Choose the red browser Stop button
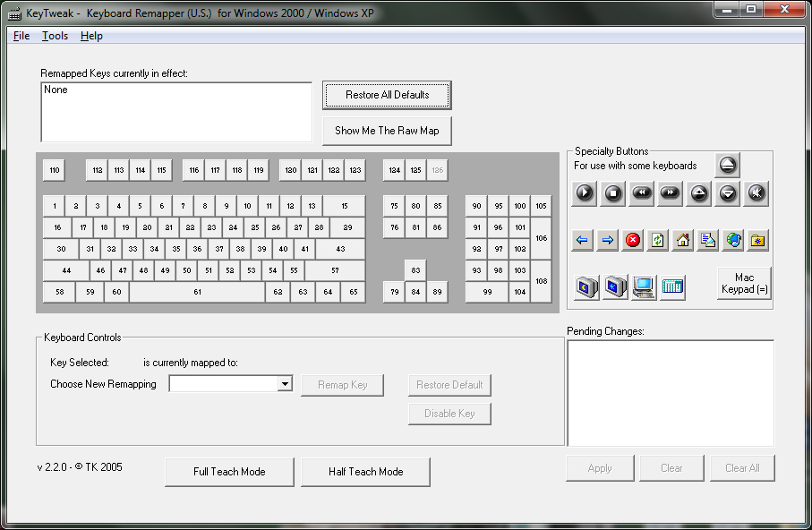 [x=633, y=240]
